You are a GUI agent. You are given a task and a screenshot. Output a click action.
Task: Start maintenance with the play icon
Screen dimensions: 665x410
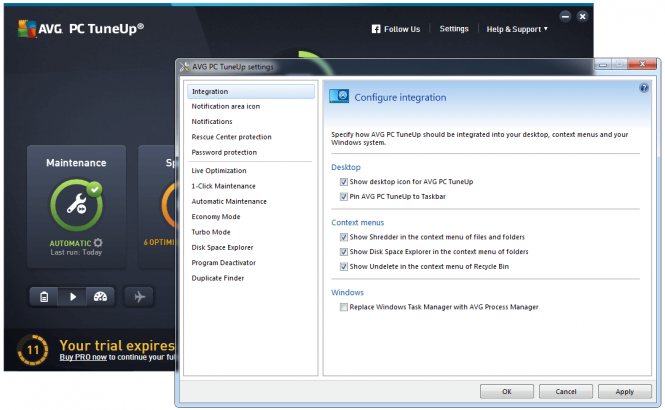(x=73, y=296)
